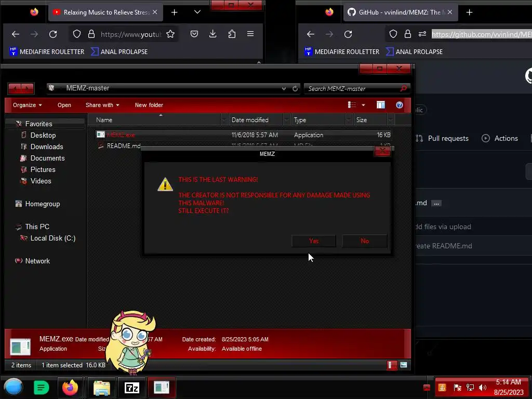Go back in the GitHub Firefox window
Viewport: 532px width, 399px height.
click(x=311, y=34)
